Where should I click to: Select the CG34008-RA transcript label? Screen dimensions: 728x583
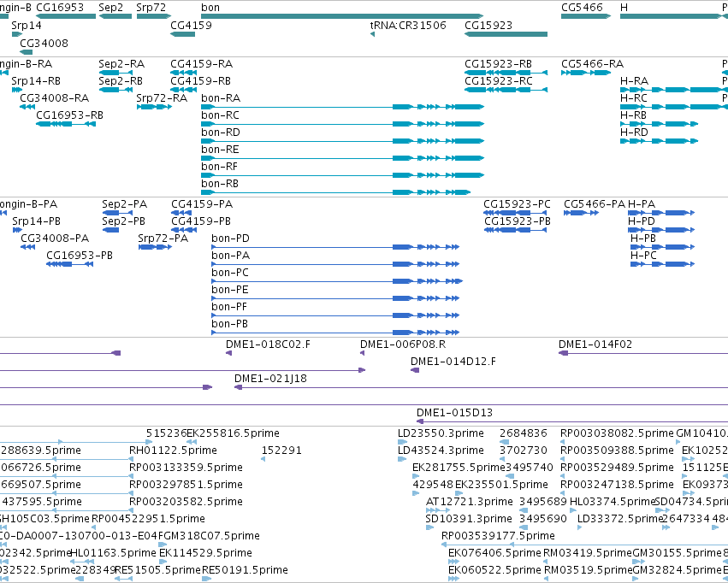(x=54, y=97)
